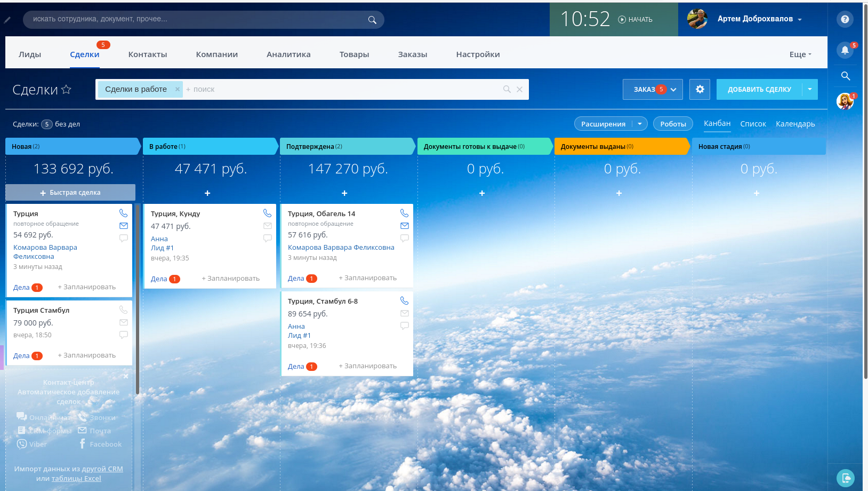Open the chat avatar in right sidebar
868x491 pixels.
point(845,101)
